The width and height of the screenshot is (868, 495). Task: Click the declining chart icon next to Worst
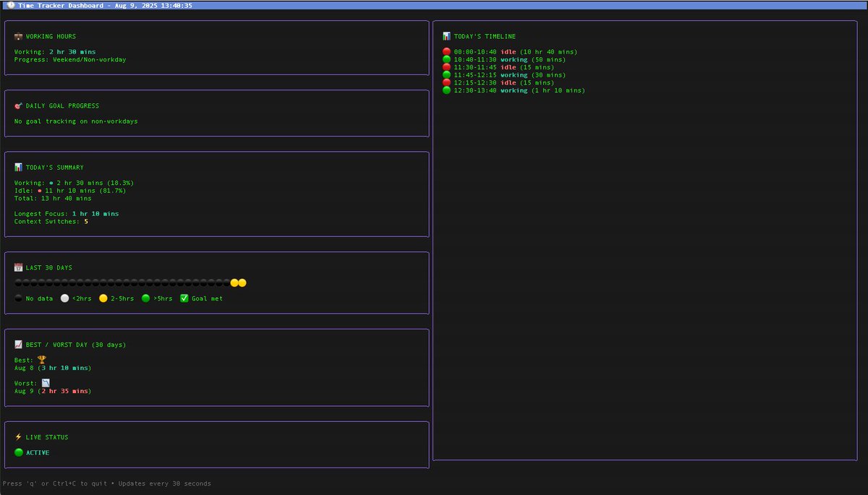click(x=45, y=382)
